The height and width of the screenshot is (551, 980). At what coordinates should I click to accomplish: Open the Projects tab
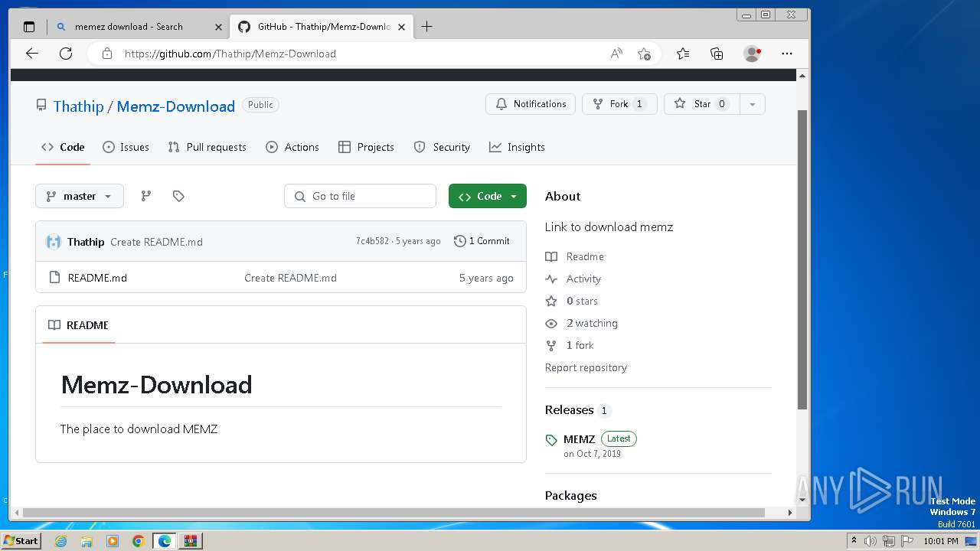click(x=366, y=147)
